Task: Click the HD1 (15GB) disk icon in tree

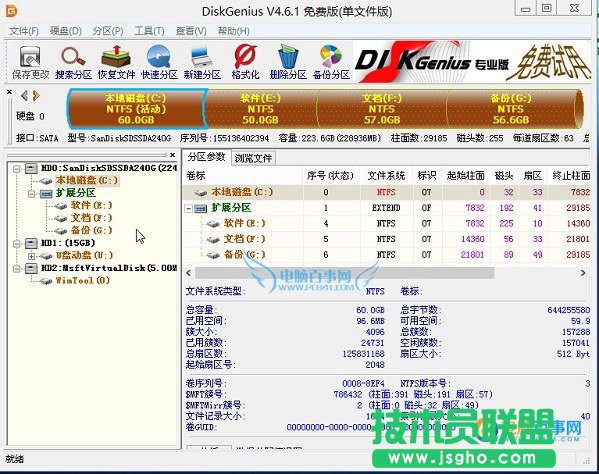Action: [x=31, y=243]
